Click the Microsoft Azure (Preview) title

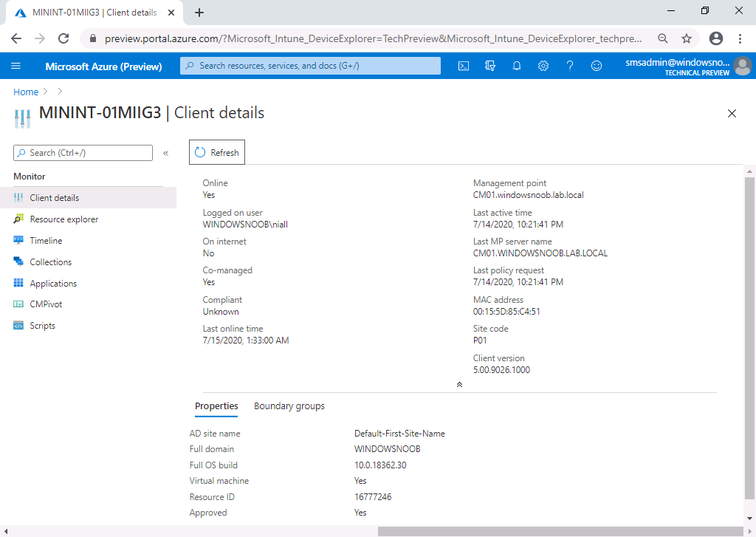(103, 66)
